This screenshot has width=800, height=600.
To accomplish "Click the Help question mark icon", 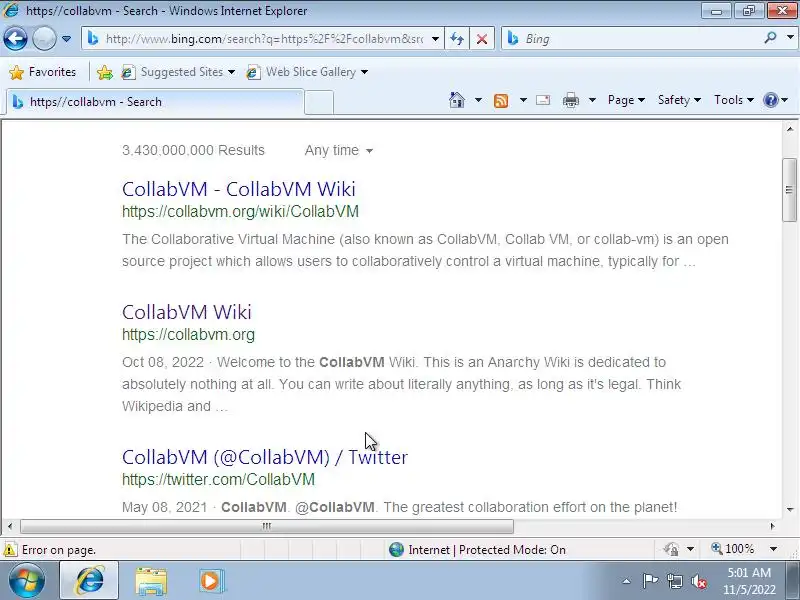I will pyautogui.click(x=770, y=100).
